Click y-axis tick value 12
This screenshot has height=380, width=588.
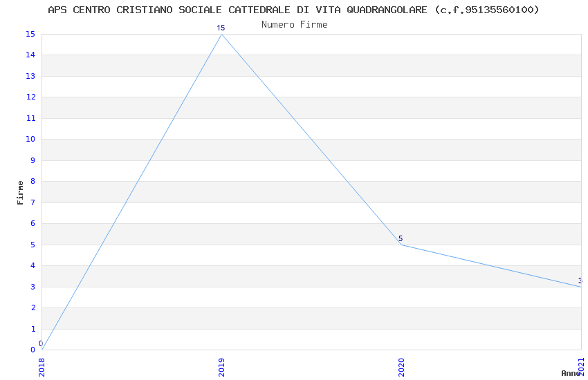coord(30,97)
